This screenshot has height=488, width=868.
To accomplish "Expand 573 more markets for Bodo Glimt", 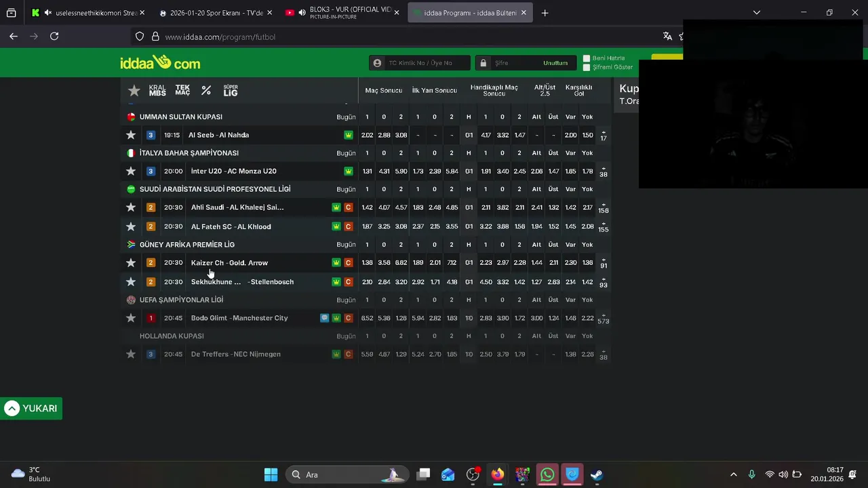I will click(x=604, y=319).
